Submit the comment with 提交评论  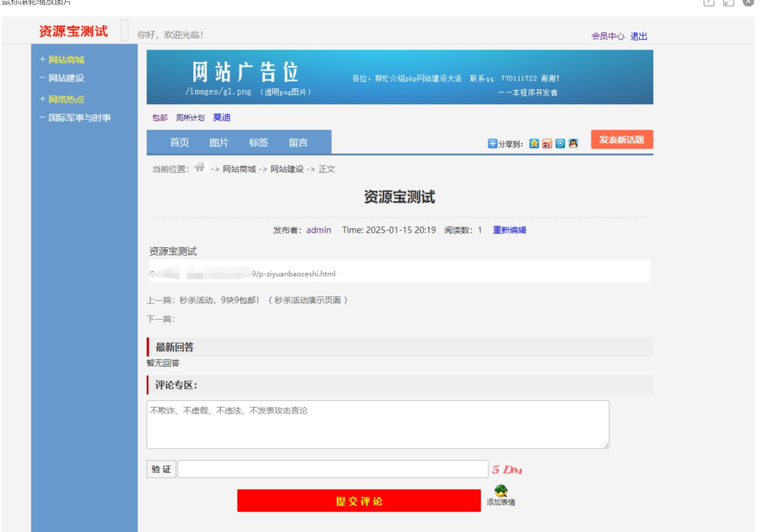pyautogui.click(x=358, y=501)
